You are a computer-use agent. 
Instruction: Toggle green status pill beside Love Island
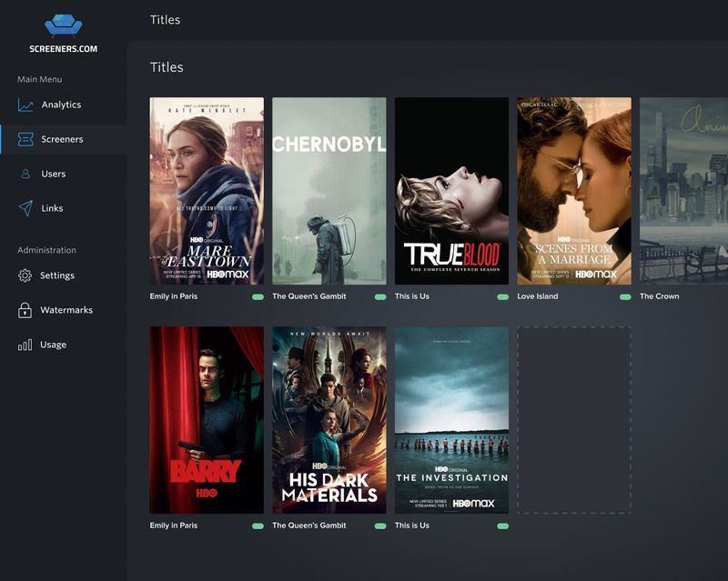click(x=625, y=297)
